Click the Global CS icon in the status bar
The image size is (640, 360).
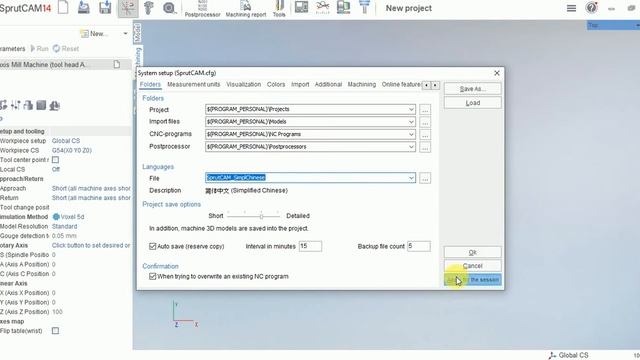553,356
